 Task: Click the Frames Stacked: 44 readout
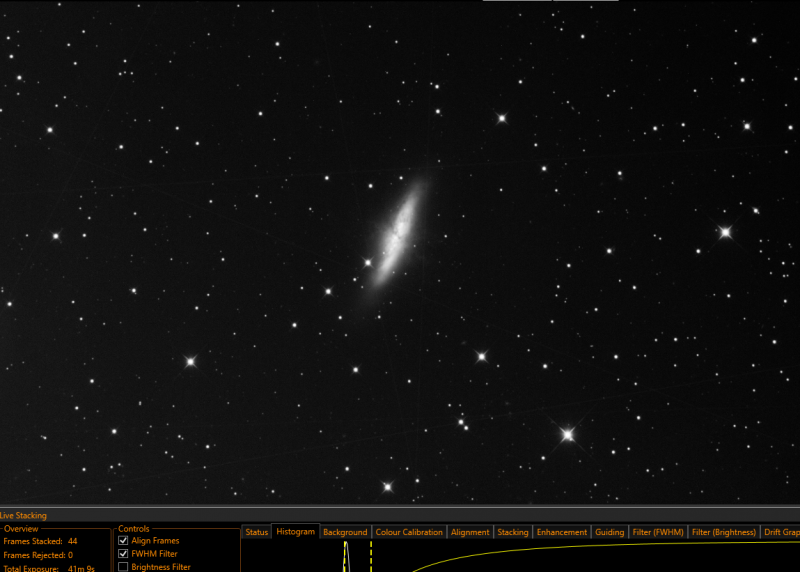[40, 541]
